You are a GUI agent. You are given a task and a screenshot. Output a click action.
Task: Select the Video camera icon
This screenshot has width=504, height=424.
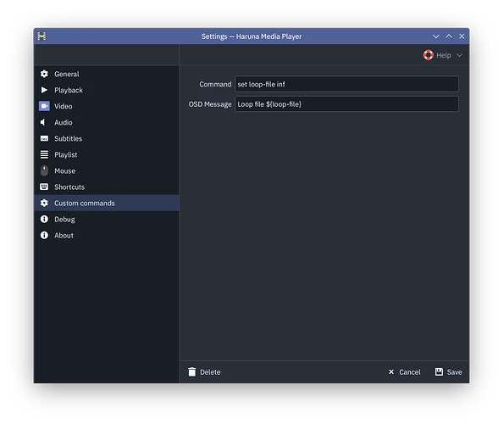[x=44, y=106]
